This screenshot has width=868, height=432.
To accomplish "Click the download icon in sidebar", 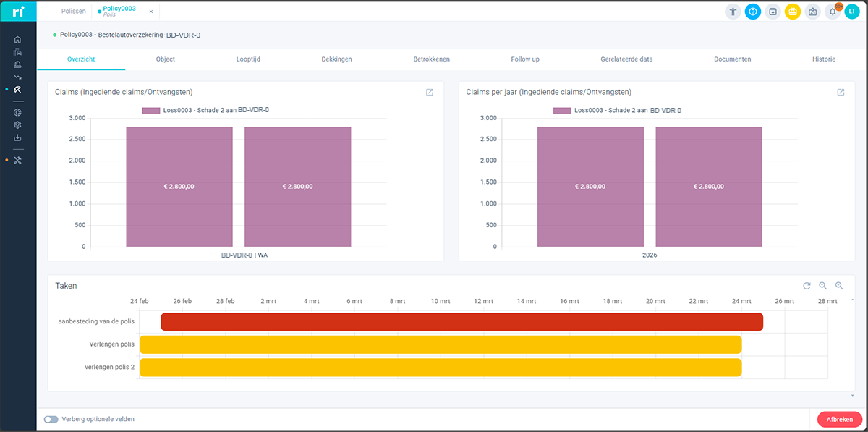I will 17,137.
